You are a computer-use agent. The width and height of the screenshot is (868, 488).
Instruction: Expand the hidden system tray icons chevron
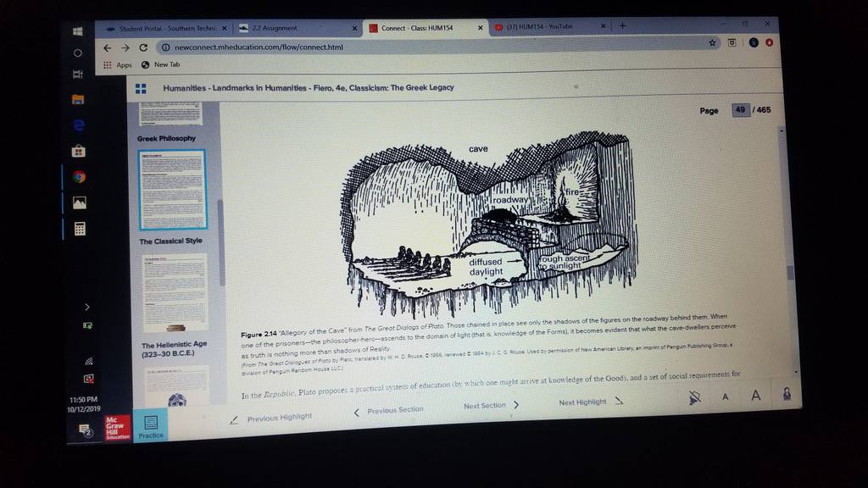pos(87,307)
